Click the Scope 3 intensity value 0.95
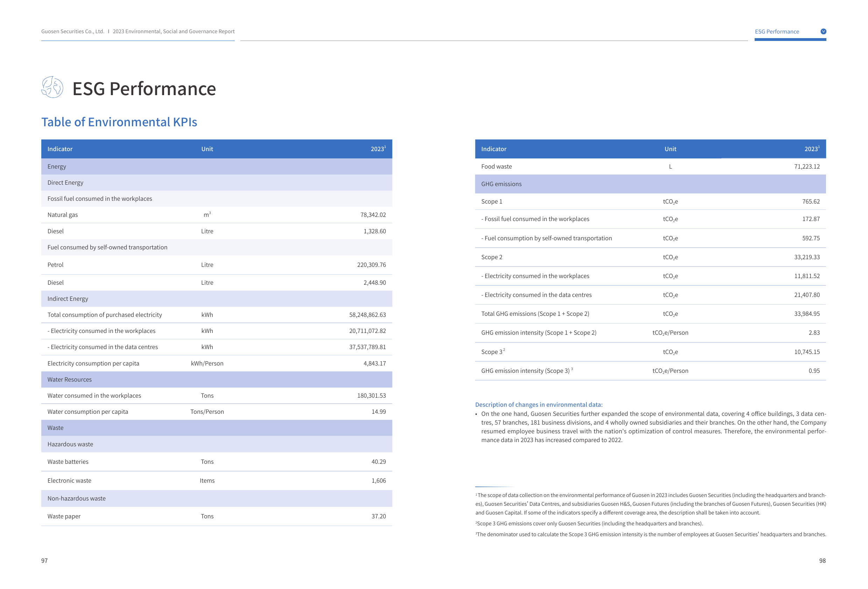 814,371
